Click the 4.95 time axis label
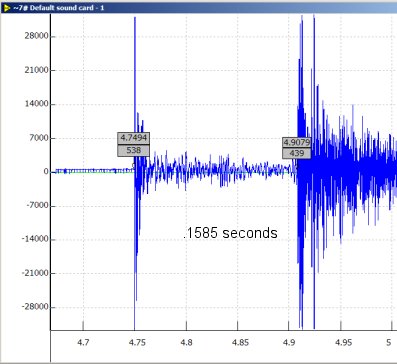The image size is (397, 364). click(343, 342)
